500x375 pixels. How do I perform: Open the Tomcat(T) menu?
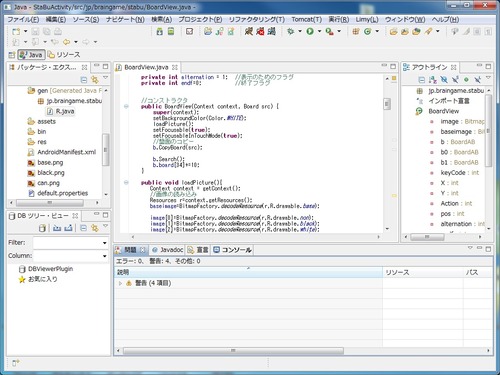(307, 20)
